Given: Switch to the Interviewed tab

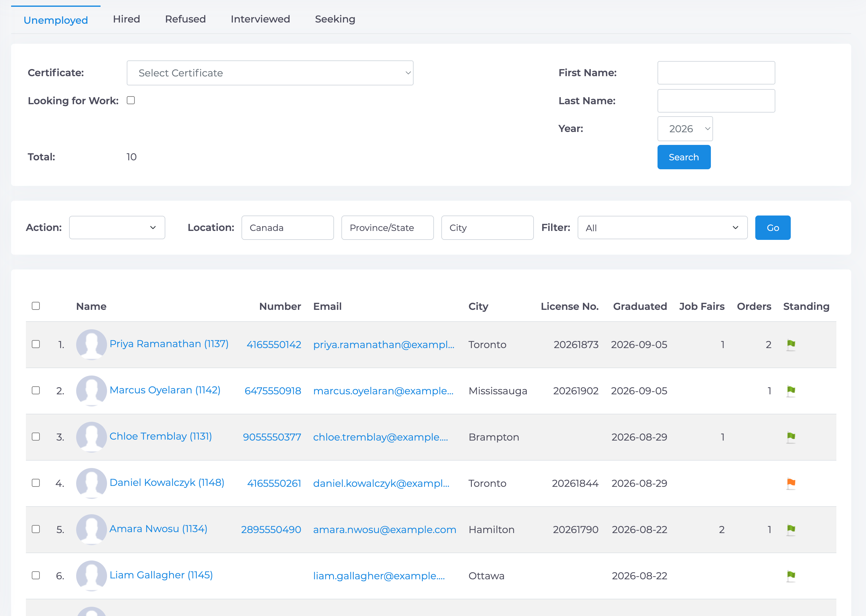Looking at the screenshot, I should click(x=260, y=19).
